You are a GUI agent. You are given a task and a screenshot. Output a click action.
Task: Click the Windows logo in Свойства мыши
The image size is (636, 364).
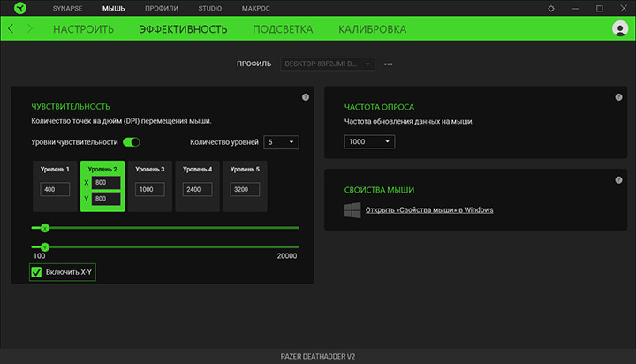coord(352,210)
